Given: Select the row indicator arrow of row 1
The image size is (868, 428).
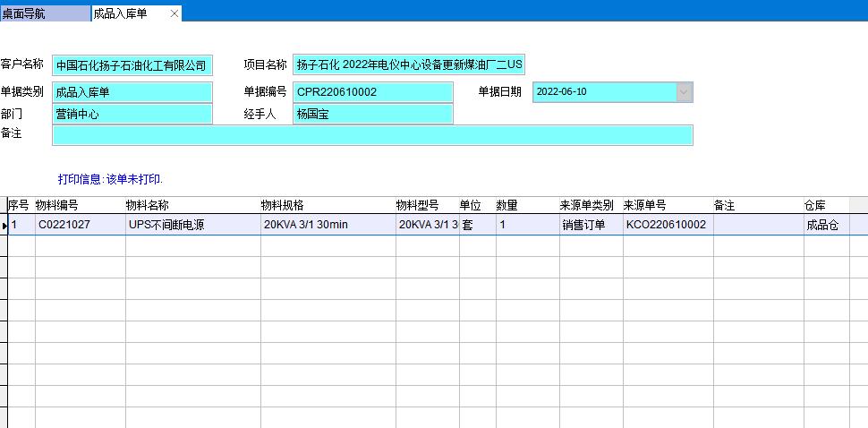Looking at the screenshot, I should [x=4, y=226].
